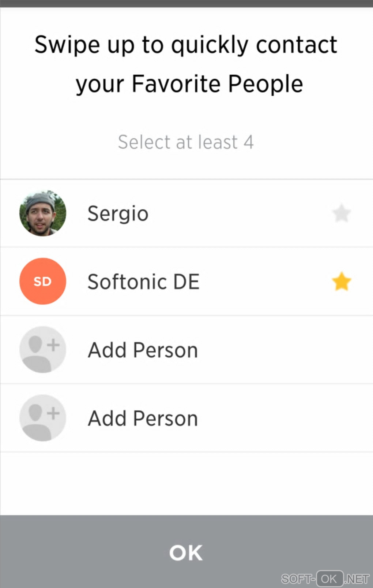Tap the dark gray bar at top
Image resolution: width=373 pixels, height=588 pixels.
[x=186, y=3]
